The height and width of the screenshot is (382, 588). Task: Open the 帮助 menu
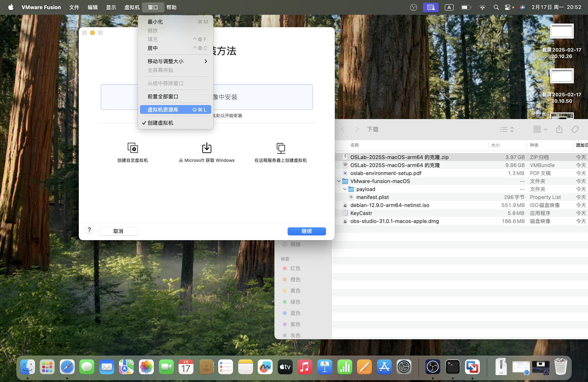click(x=171, y=7)
